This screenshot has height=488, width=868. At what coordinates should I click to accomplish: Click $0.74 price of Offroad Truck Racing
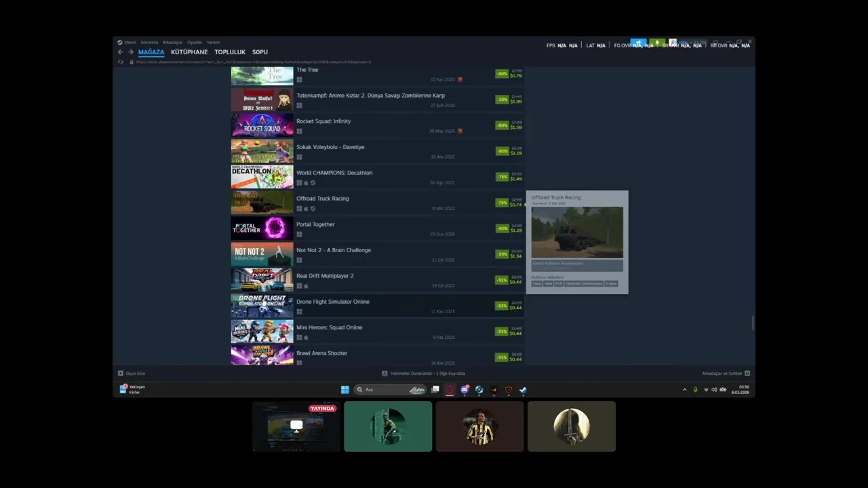coord(516,205)
